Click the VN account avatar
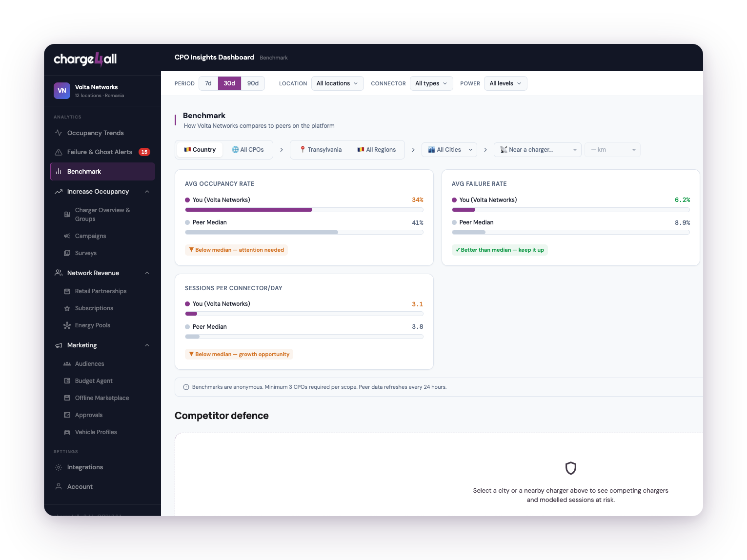Screen dimensions: 747x560 coord(62,91)
